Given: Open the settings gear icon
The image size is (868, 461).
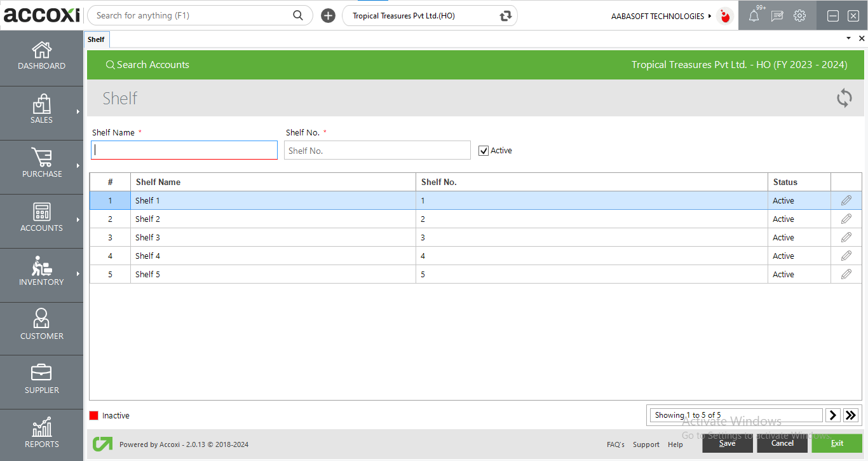Looking at the screenshot, I should click(800, 16).
